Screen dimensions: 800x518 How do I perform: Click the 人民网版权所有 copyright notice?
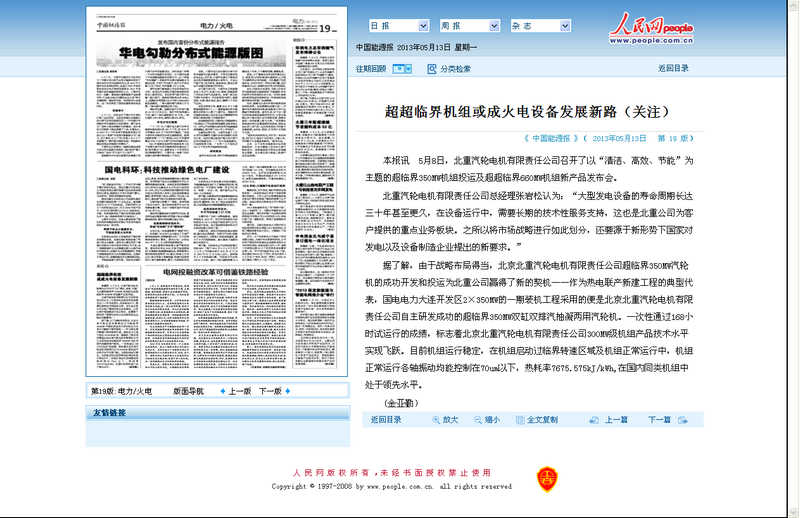pos(392,473)
